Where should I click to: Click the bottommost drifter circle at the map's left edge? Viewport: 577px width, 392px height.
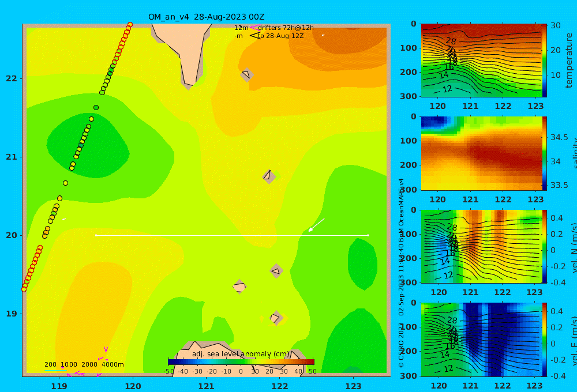point(24,289)
